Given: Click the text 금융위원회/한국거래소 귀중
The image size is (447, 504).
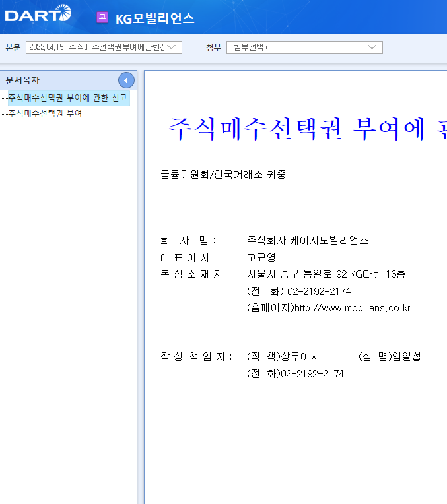Looking at the screenshot, I should 223,175.
